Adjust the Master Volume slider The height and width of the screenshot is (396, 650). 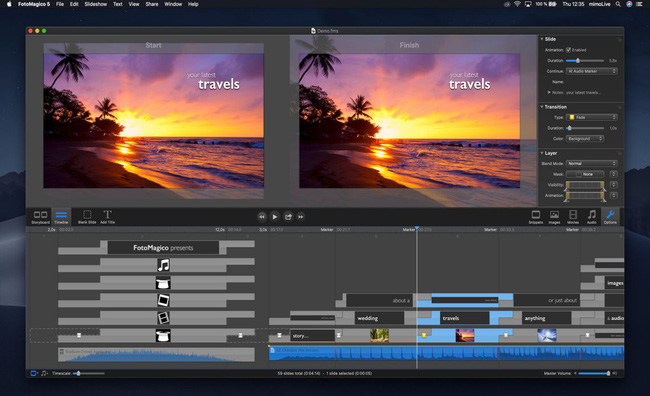[x=594, y=373]
